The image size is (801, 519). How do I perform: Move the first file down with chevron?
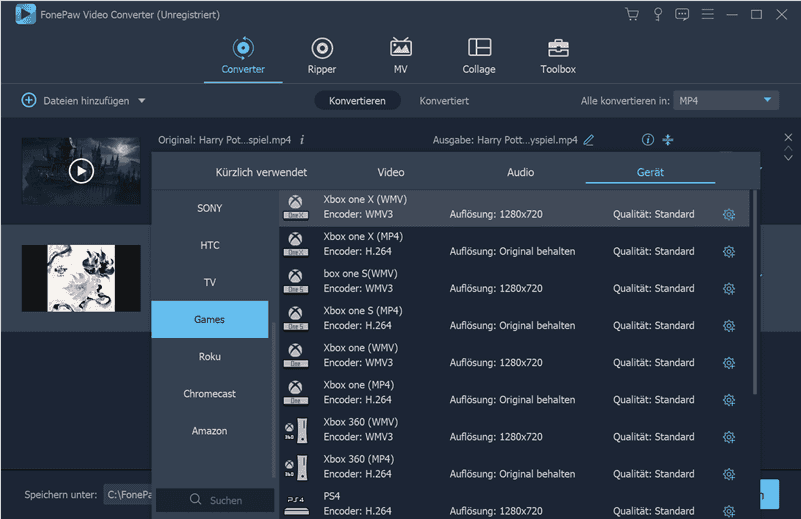tap(788, 158)
